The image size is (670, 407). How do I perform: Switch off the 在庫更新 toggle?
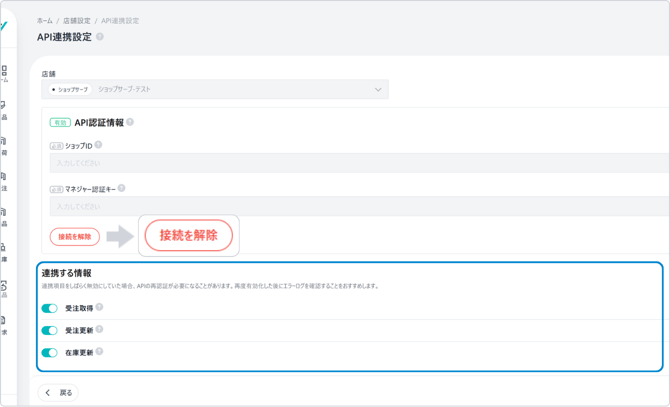pyautogui.click(x=50, y=353)
